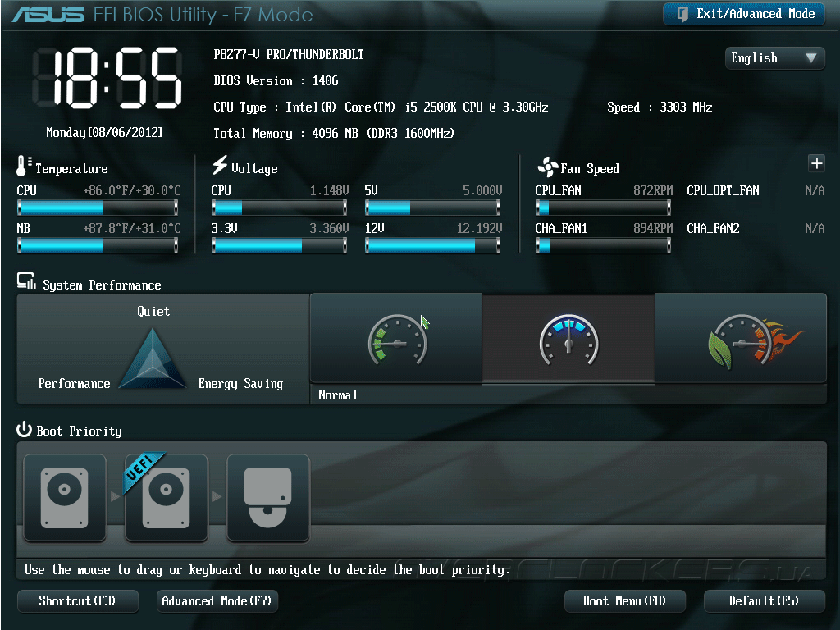This screenshot has width=840, height=630.
Task: Select the Normal blue gauge mode
Action: click(x=568, y=338)
